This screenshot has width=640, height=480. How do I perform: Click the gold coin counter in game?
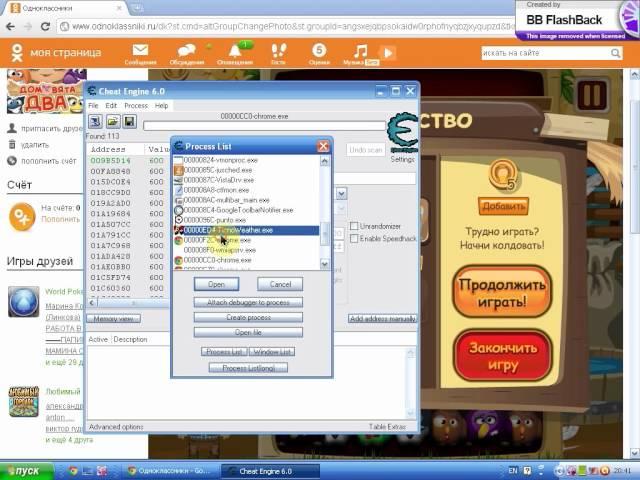(x=503, y=175)
